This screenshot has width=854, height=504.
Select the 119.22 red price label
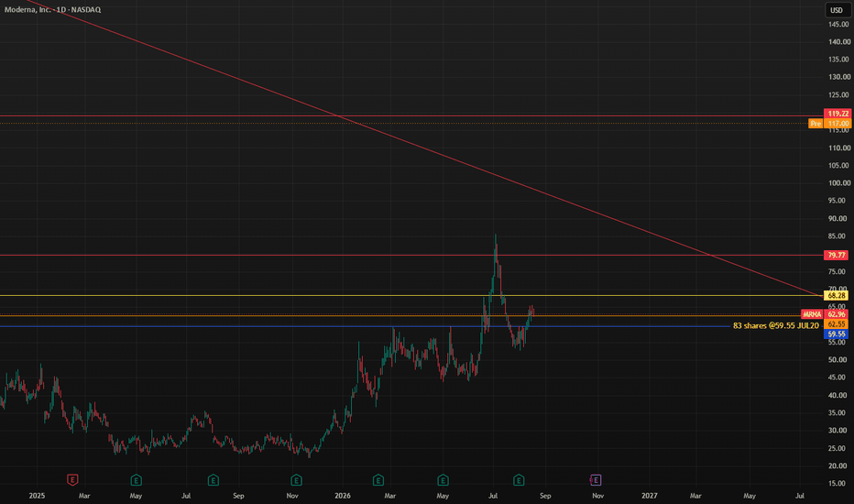838,114
